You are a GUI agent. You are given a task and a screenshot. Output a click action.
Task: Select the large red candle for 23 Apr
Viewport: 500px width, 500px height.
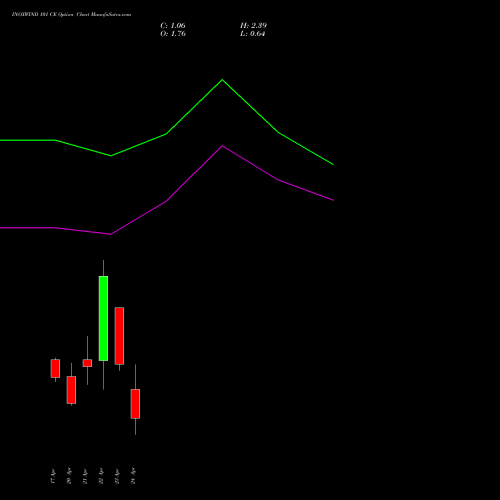coord(119,336)
